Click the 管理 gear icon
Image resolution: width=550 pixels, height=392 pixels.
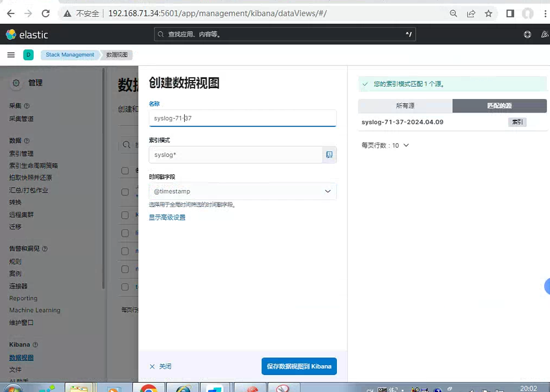16,83
